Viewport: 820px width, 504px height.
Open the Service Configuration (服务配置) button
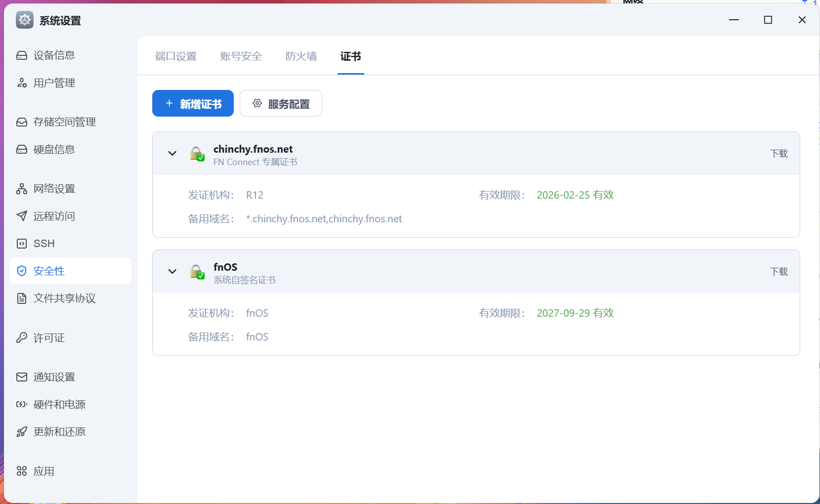(x=281, y=104)
